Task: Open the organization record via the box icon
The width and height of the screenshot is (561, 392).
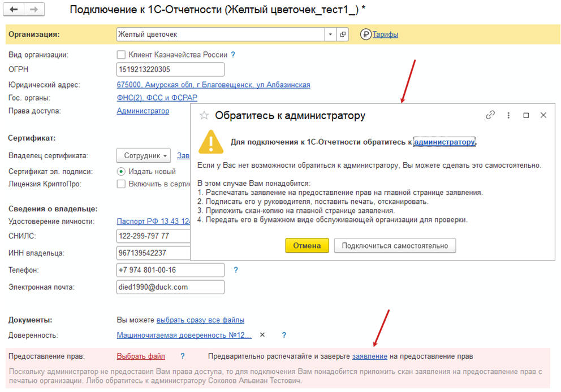Action: coord(343,34)
